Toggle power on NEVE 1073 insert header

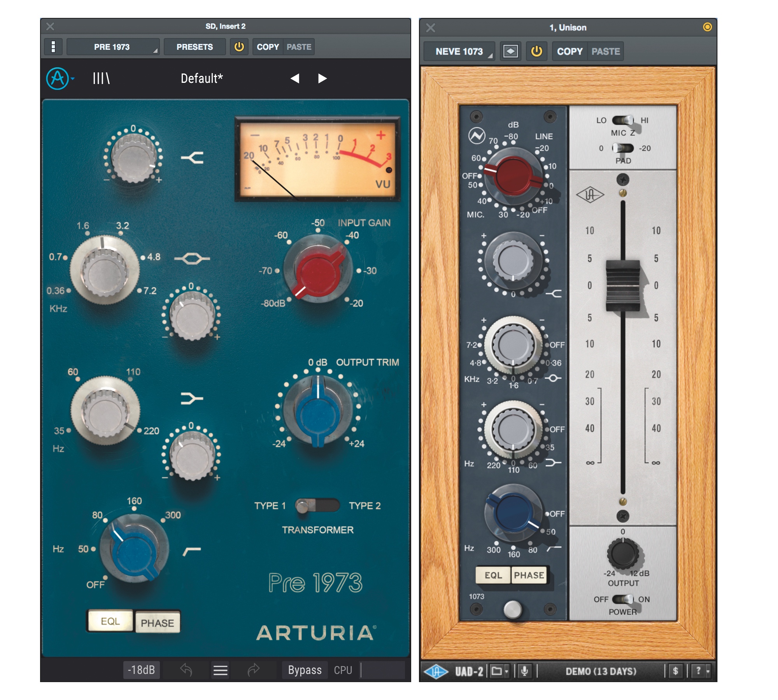pyautogui.click(x=536, y=51)
